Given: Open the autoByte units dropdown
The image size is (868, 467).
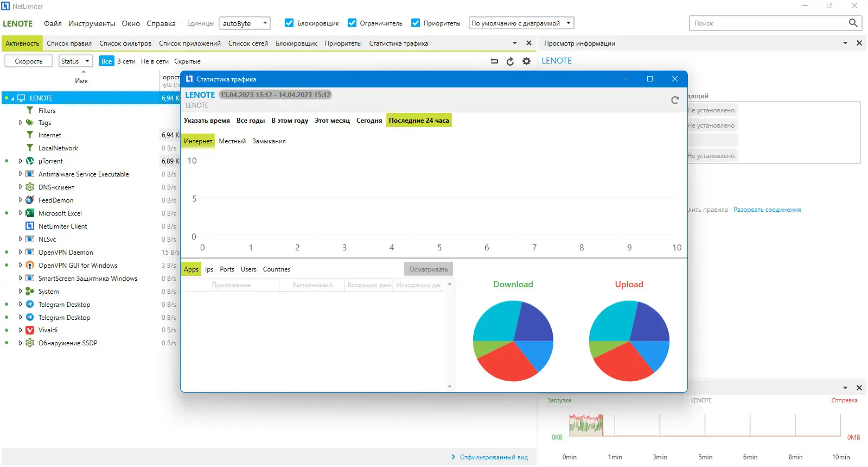Looking at the screenshot, I should click(x=245, y=23).
